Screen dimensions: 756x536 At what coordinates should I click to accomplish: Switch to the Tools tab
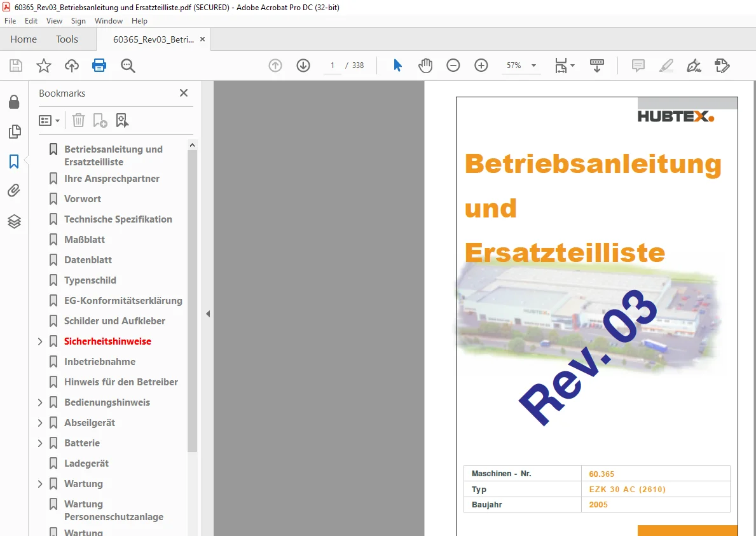pyautogui.click(x=67, y=39)
